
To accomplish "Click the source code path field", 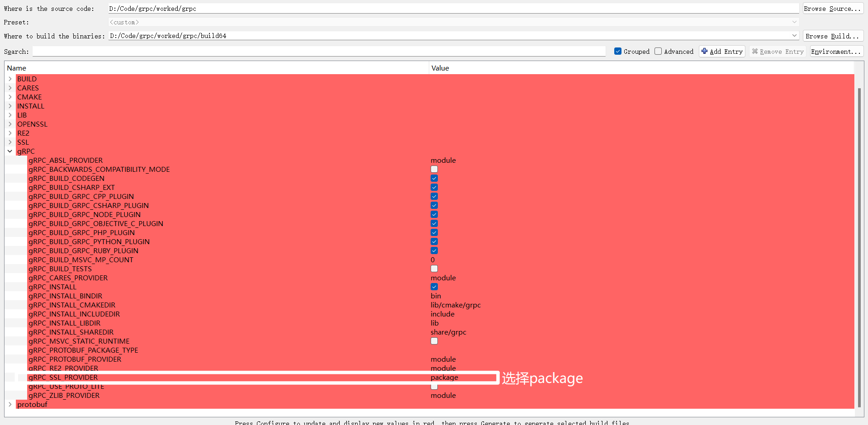I will [454, 9].
